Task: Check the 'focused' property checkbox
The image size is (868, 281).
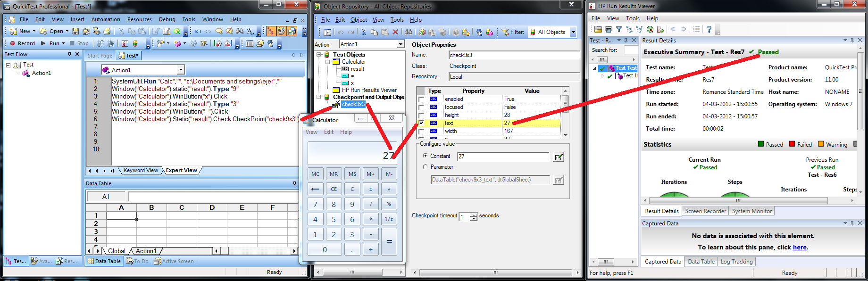Action: tap(421, 107)
